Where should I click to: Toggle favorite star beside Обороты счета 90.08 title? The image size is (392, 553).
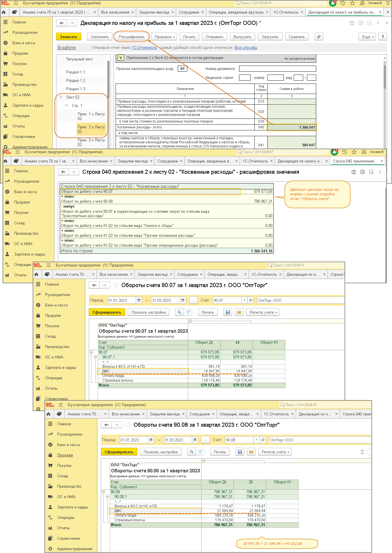(x=128, y=425)
